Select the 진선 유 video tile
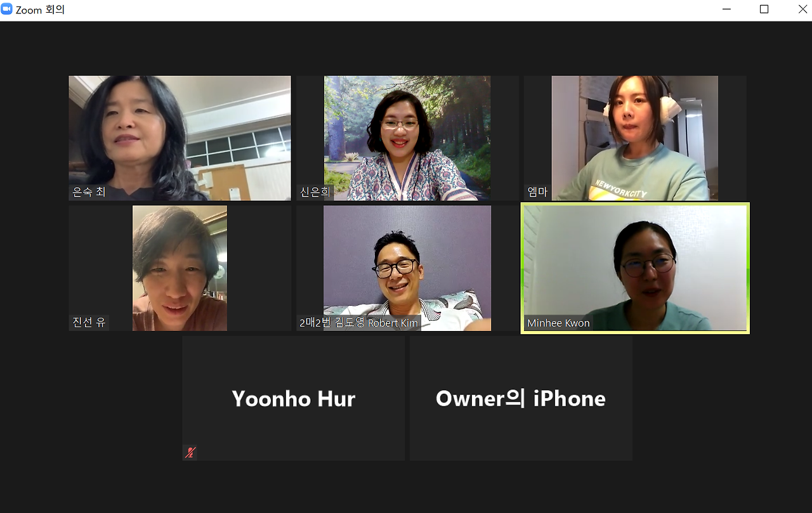 [x=180, y=268]
